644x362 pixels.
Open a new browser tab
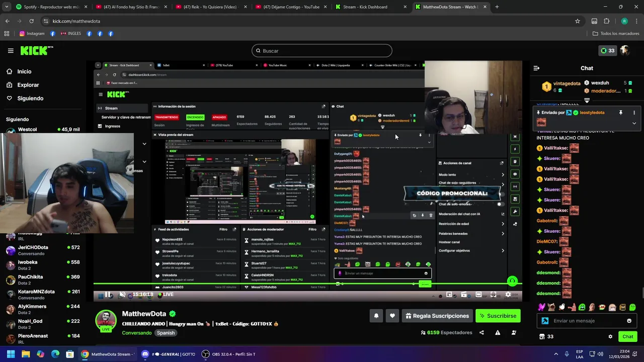point(497,7)
